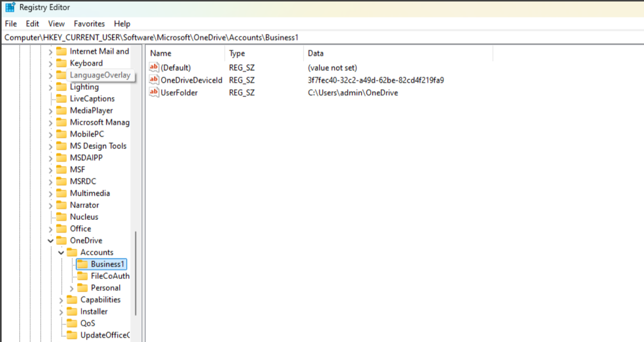Viewport: 644px width, 342px height.
Task: Expand the Installer key
Action: coord(61,312)
